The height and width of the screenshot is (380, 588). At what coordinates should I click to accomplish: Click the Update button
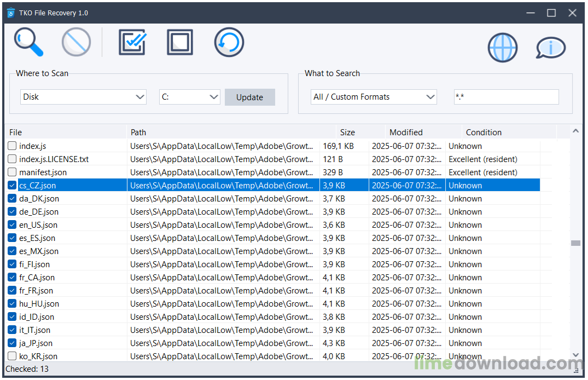tap(250, 97)
